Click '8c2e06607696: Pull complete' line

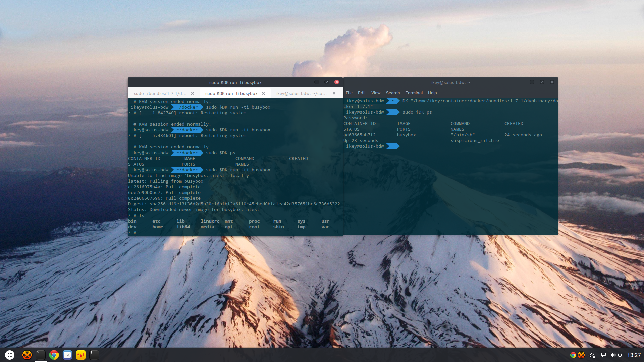[164, 198]
